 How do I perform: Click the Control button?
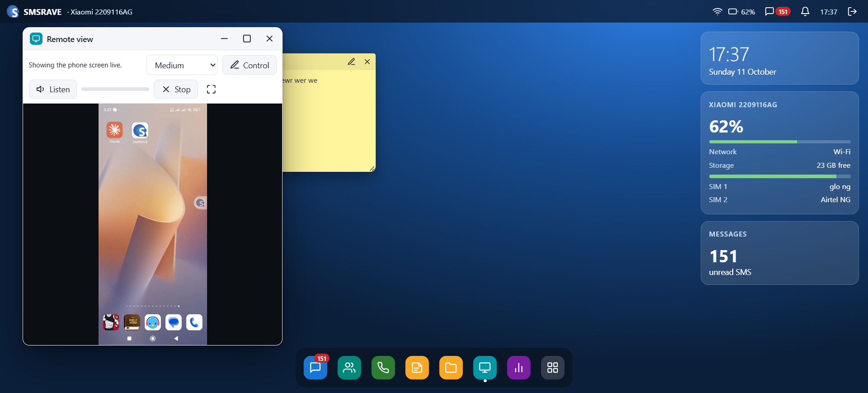click(x=250, y=65)
